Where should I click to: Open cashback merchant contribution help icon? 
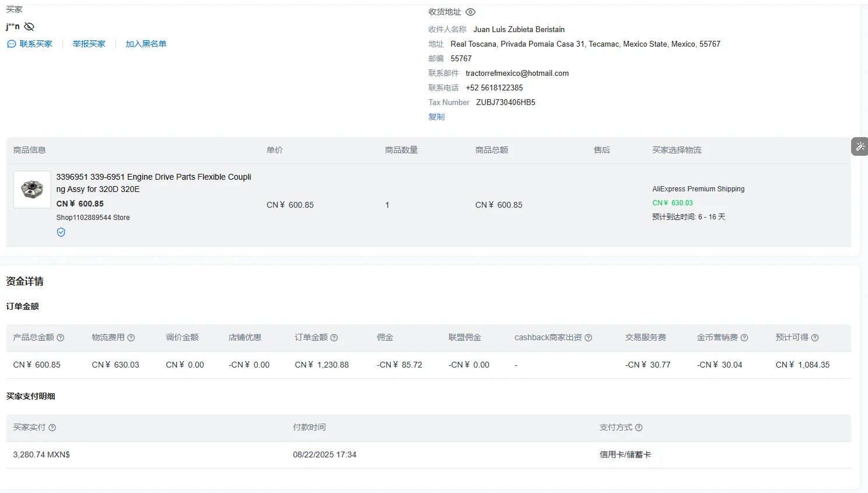pyautogui.click(x=589, y=338)
